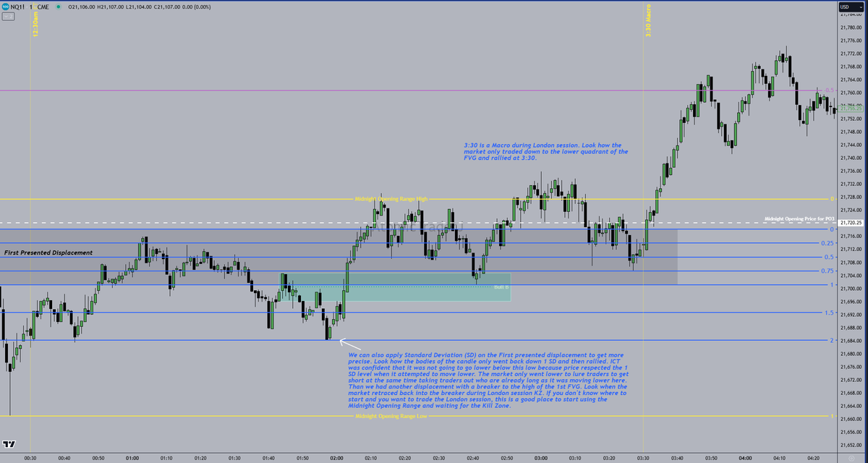Open the TradingView logo in chart corner

9,444
